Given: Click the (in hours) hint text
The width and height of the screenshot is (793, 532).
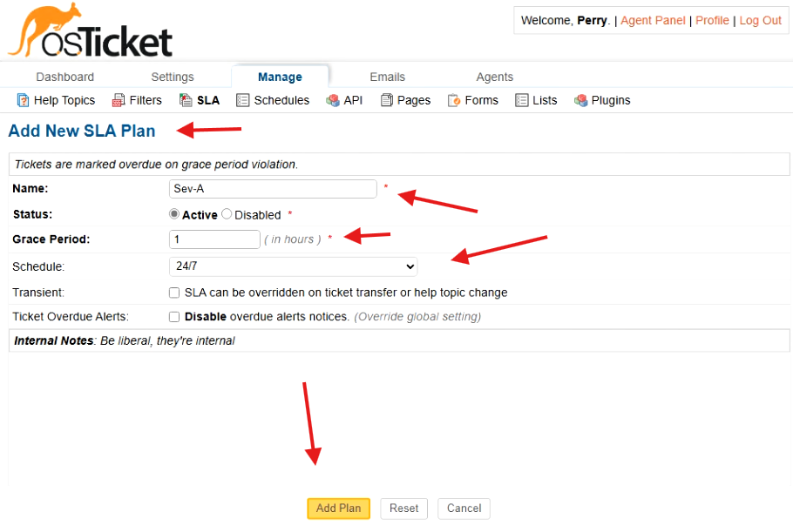Looking at the screenshot, I should pyautogui.click(x=292, y=239).
